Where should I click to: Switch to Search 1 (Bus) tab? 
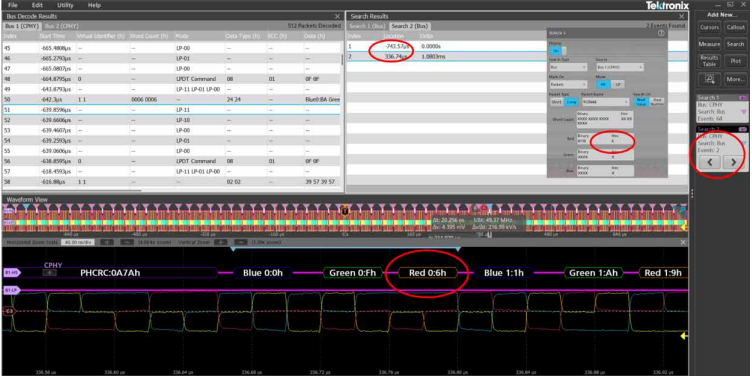point(367,26)
